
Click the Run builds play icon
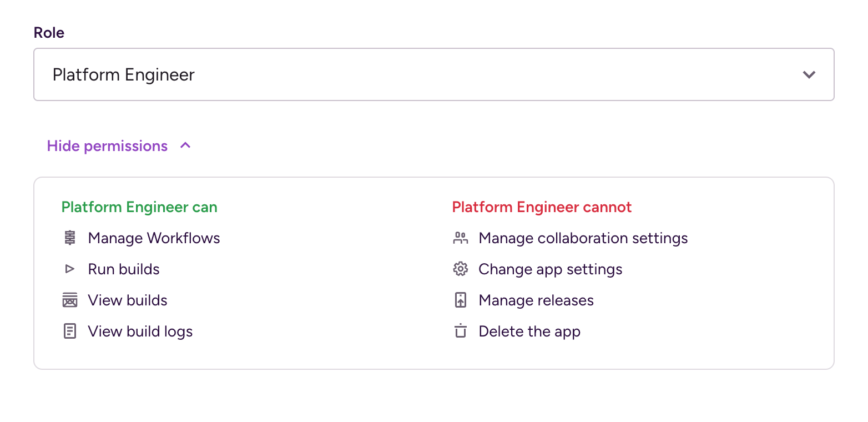pyautogui.click(x=69, y=269)
